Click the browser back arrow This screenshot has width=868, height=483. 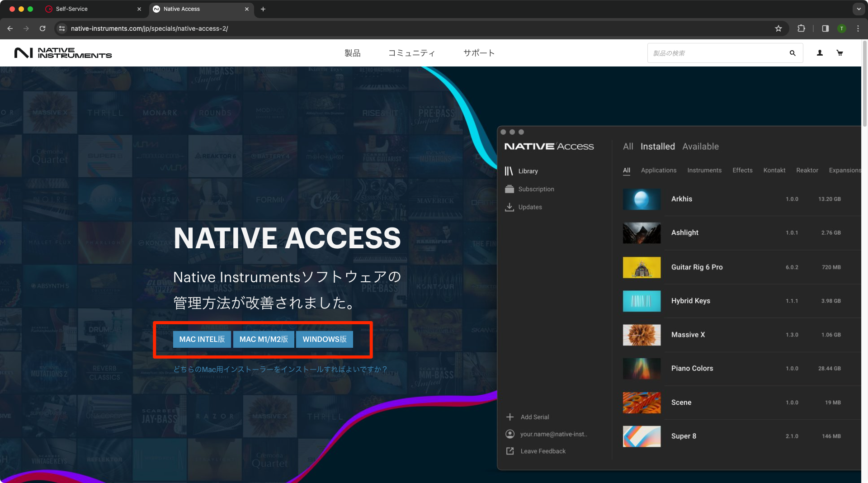10,28
